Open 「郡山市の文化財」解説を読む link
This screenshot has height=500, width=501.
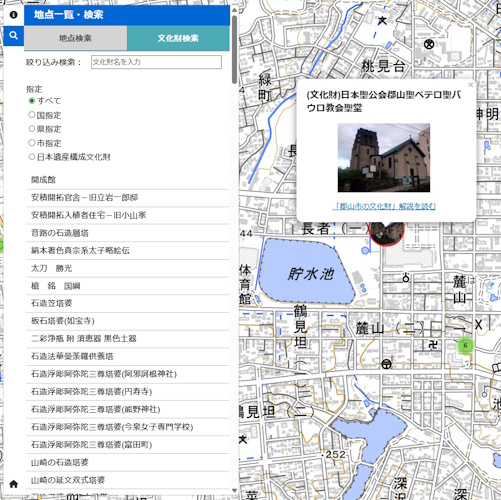[384, 206]
